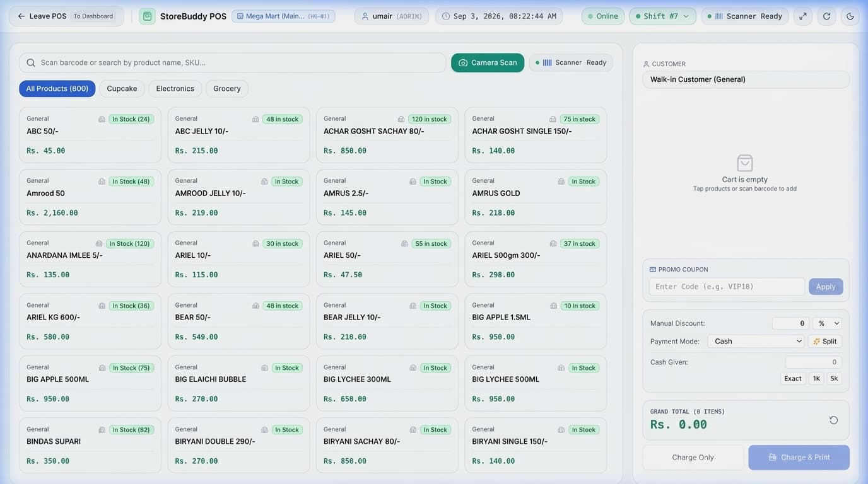
Task: Add AMRUS GOLD product to cart
Action: (x=536, y=197)
